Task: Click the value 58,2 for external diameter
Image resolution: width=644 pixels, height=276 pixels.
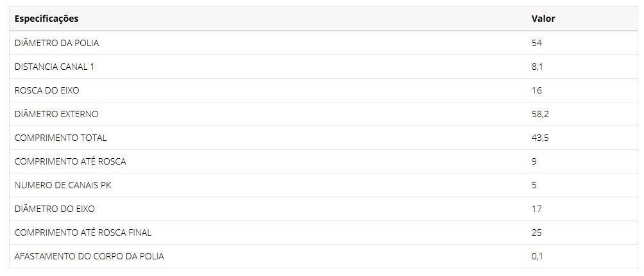Action: pos(540,114)
